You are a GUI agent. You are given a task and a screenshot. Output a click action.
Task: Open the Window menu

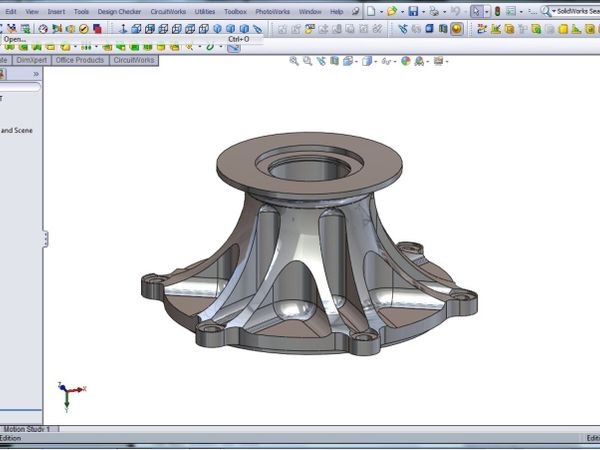coord(310,11)
